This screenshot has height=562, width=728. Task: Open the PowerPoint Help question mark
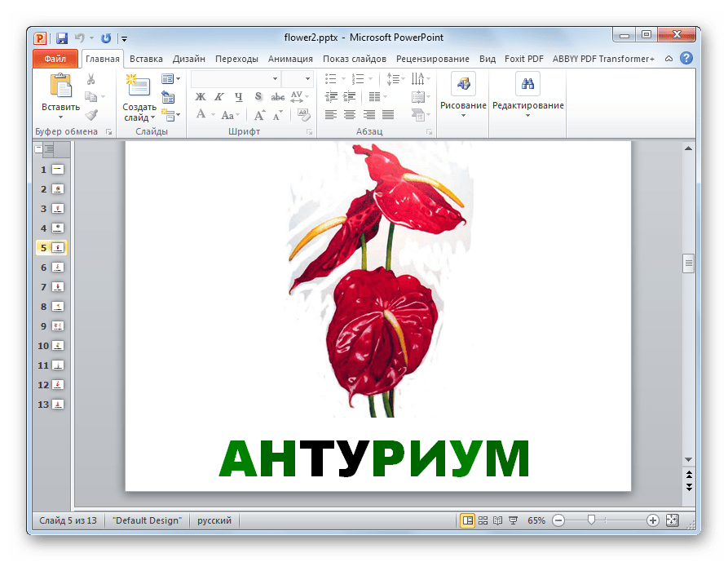click(x=686, y=59)
